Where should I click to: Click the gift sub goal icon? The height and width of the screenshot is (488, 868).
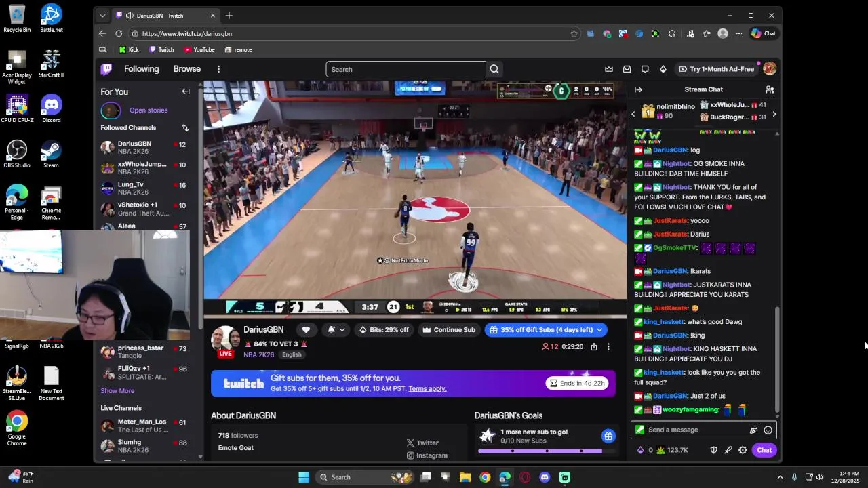pyautogui.click(x=608, y=436)
